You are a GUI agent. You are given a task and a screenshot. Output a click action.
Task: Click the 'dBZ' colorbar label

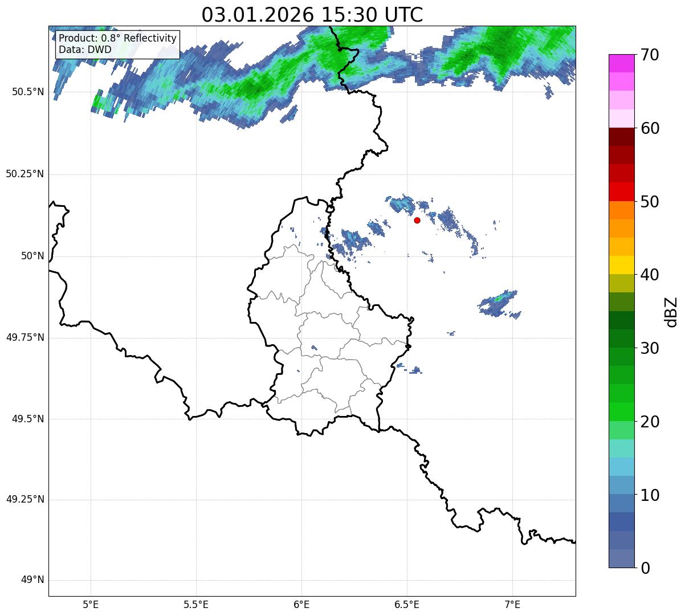[x=672, y=312]
